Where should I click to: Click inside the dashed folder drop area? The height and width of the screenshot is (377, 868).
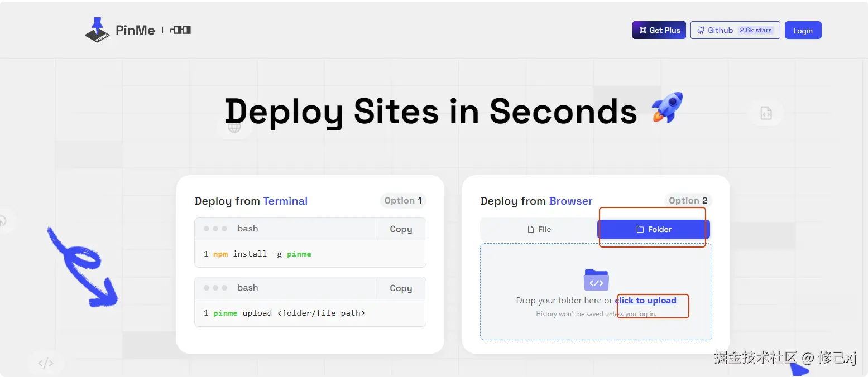[596, 292]
